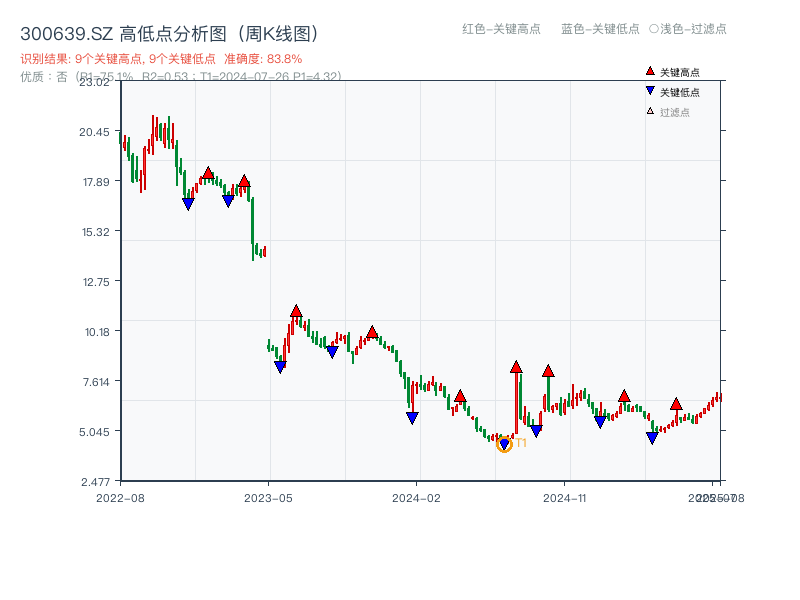Image resolution: width=800 pixels, height=600 pixels.
Task: Click the blue triangle icon in the 关键低点 legend
Action: click(x=650, y=91)
